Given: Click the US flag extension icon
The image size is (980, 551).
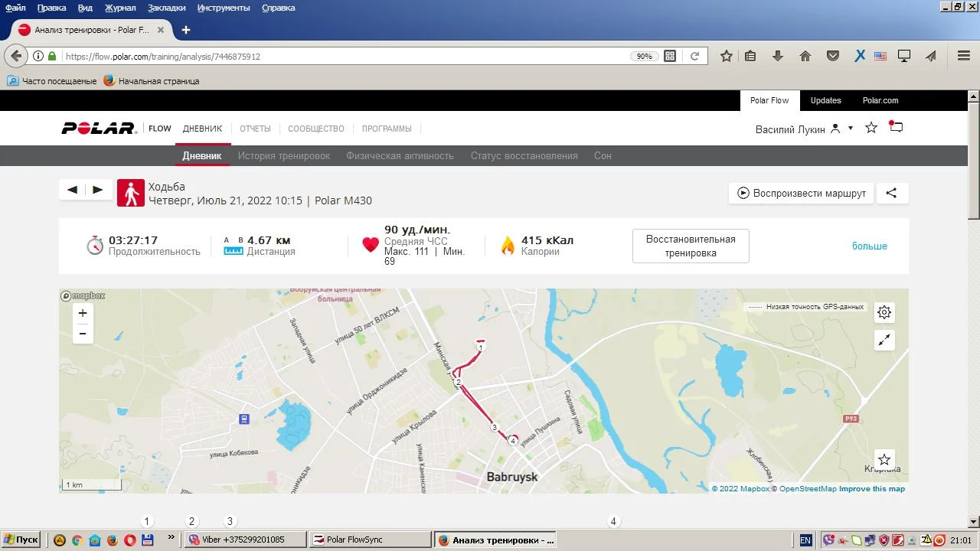Looking at the screenshot, I should (880, 56).
